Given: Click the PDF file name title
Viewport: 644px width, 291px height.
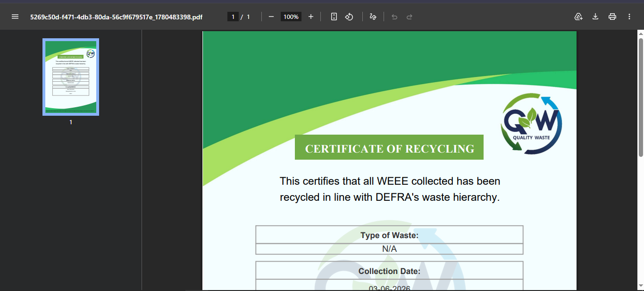Looking at the screenshot, I should coord(117,17).
